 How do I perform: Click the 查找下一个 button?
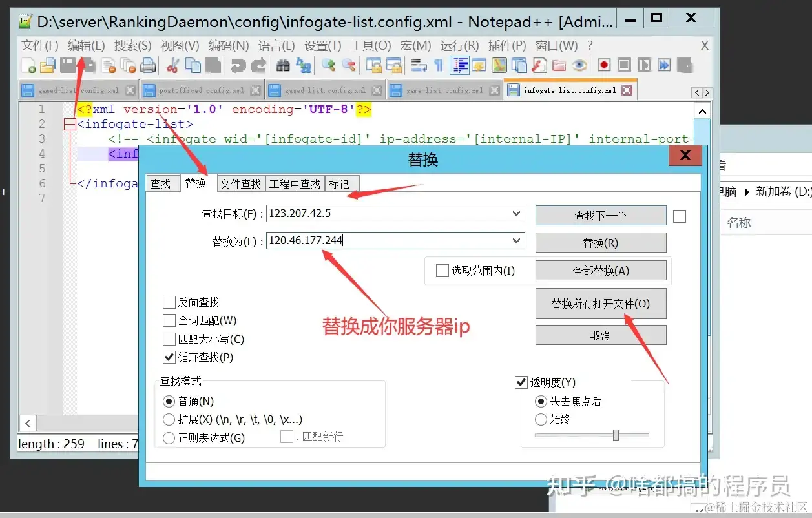point(601,216)
